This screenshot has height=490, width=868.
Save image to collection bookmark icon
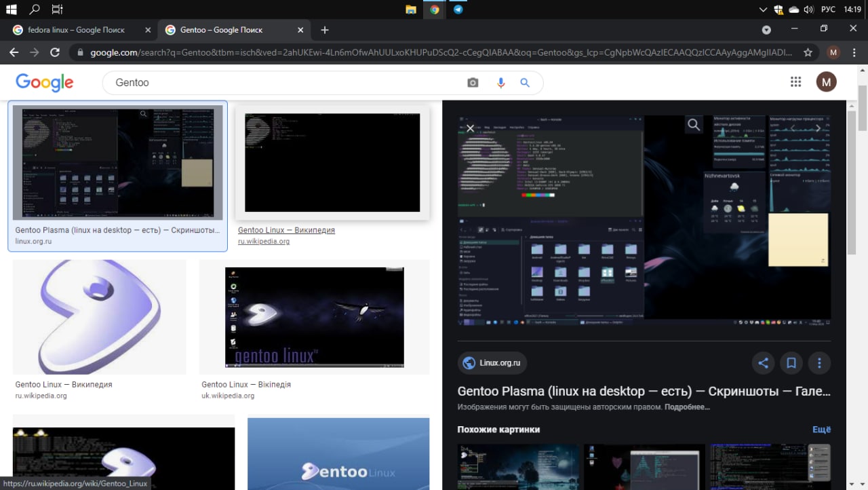(x=791, y=363)
